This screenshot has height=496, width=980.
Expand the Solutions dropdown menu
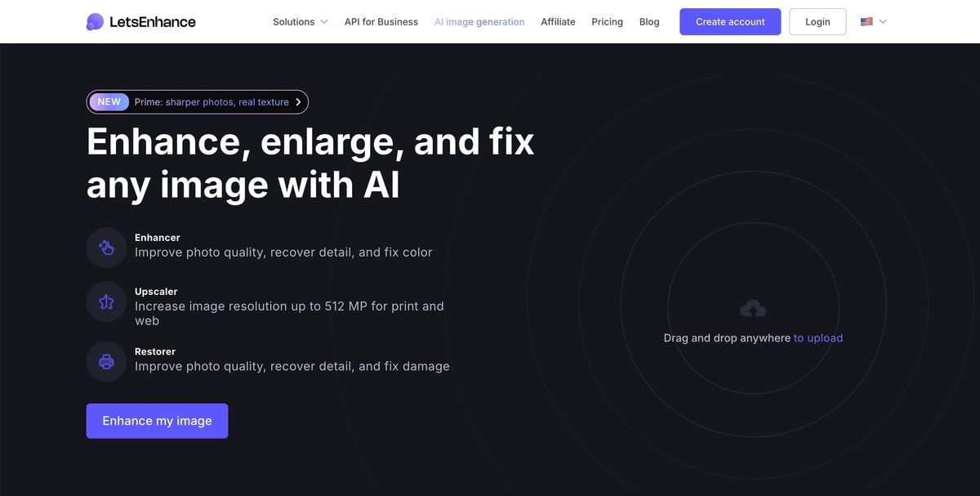point(301,22)
